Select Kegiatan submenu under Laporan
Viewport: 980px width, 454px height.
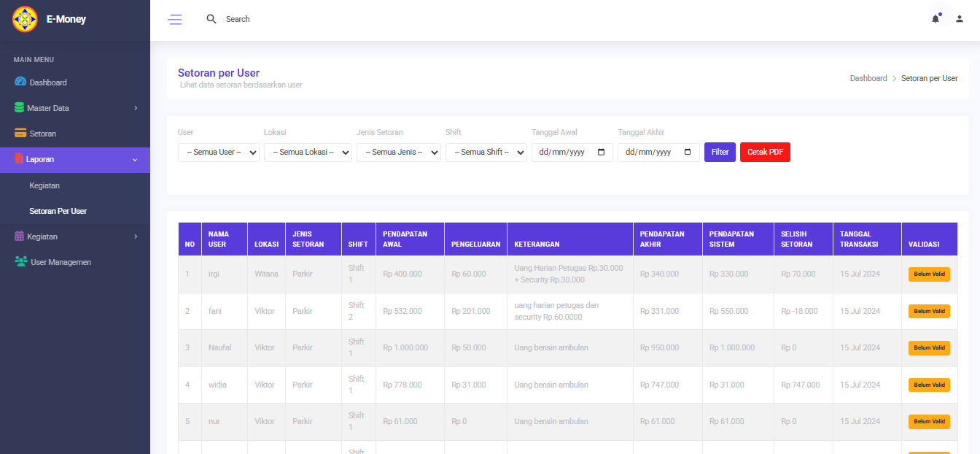click(44, 185)
